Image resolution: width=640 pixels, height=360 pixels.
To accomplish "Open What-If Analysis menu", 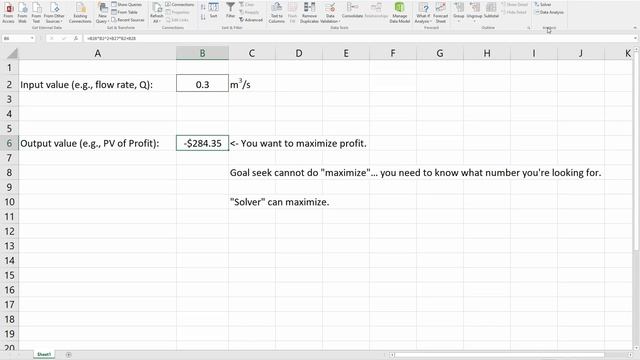I will coord(423,13).
